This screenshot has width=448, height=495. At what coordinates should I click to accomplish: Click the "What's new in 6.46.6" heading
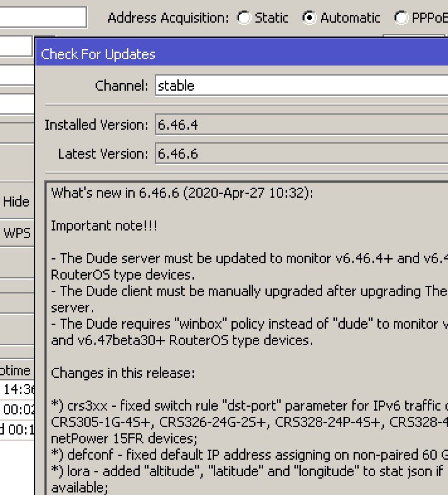pyautogui.click(x=182, y=193)
